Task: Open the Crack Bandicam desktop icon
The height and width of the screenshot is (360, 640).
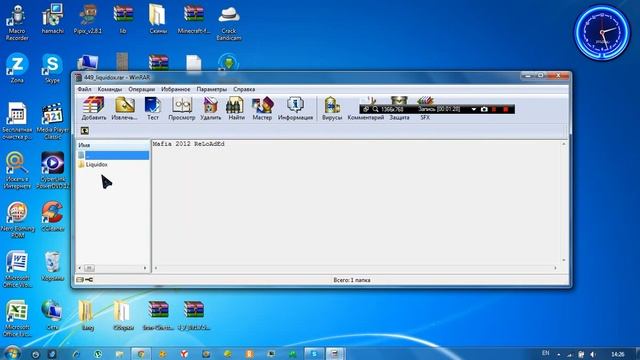Action: tap(229, 22)
